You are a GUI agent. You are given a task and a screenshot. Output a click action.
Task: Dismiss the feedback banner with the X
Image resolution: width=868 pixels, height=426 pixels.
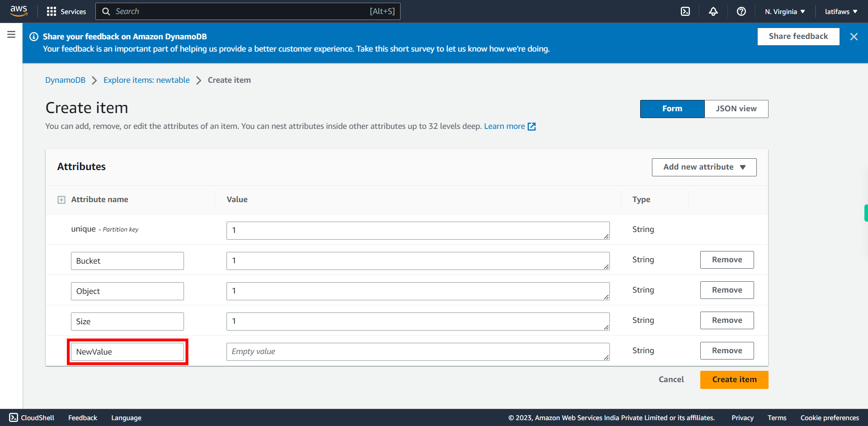coord(854,37)
